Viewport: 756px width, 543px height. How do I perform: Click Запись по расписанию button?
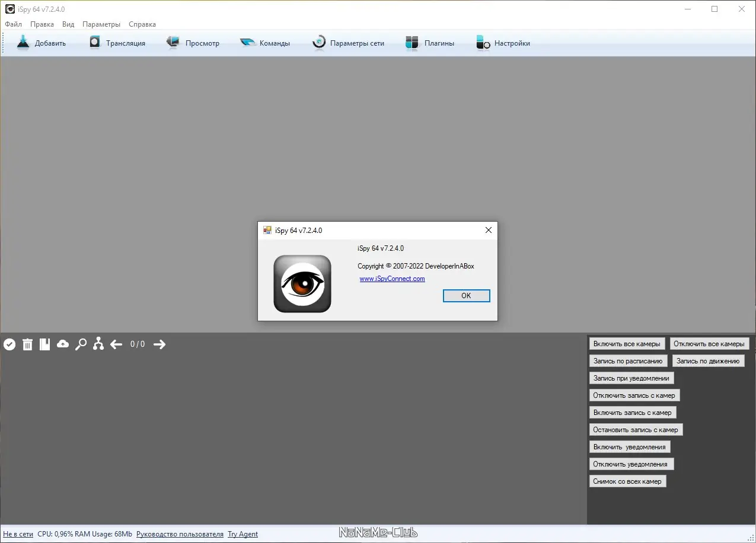tap(628, 361)
